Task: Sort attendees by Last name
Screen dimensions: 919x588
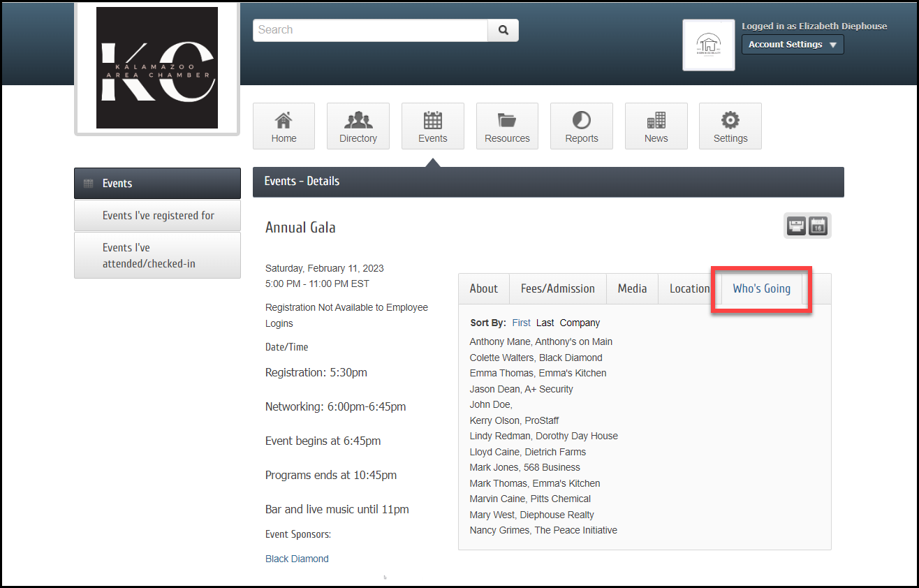Action: tap(545, 323)
